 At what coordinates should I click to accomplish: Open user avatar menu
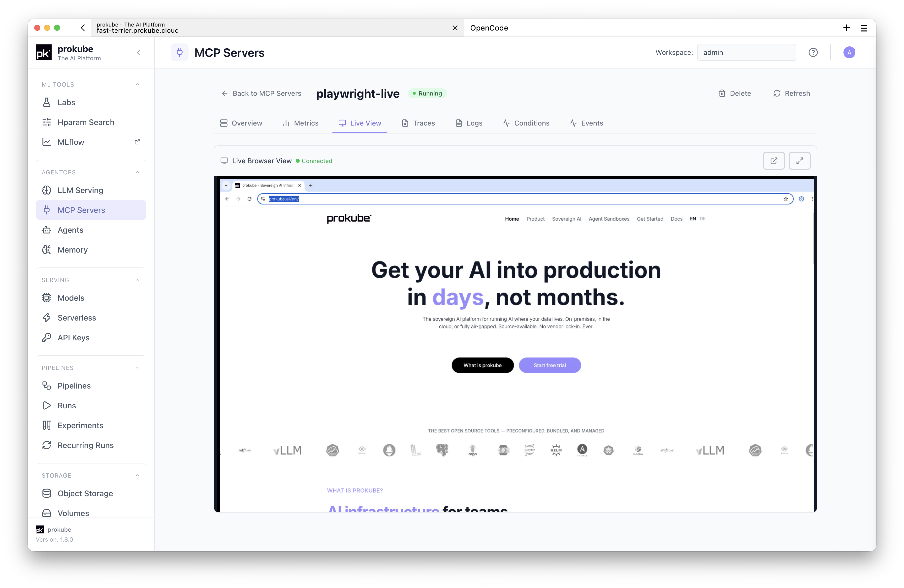(x=849, y=52)
